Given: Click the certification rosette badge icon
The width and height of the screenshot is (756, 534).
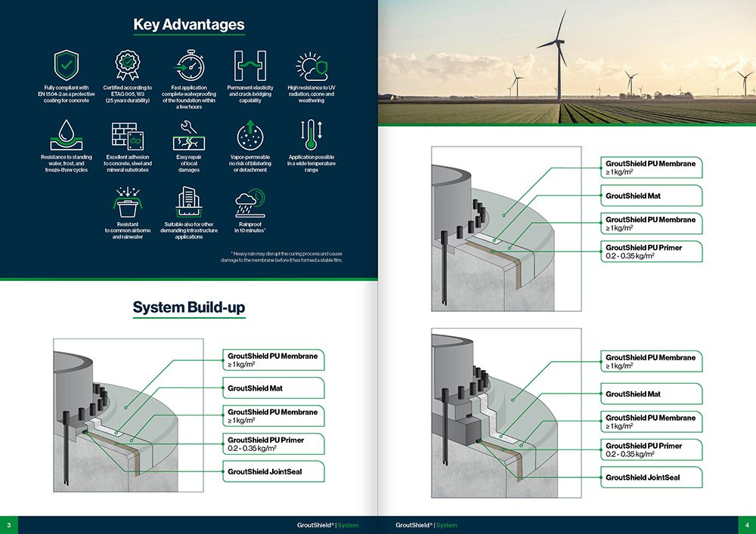Looking at the screenshot, I should pos(127,65).
